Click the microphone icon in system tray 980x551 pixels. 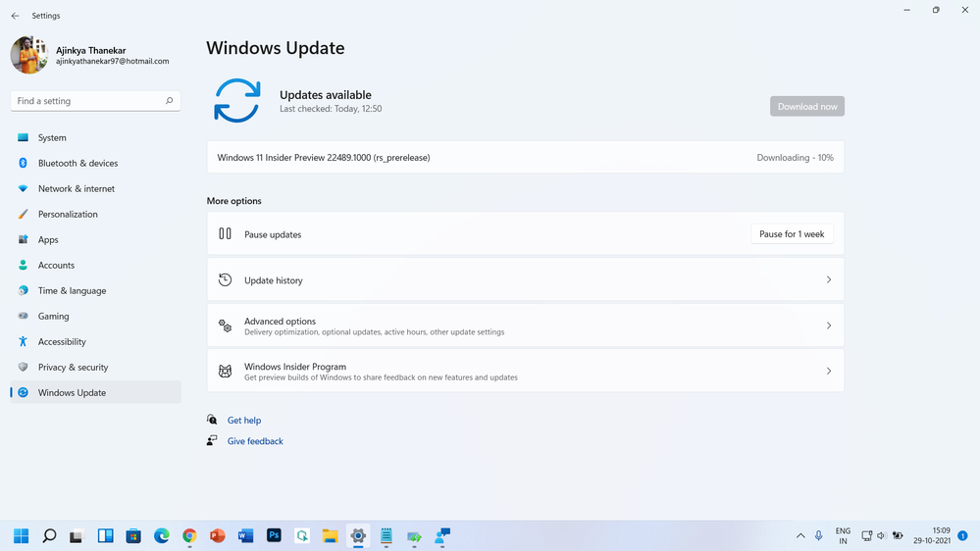[818, 535]
